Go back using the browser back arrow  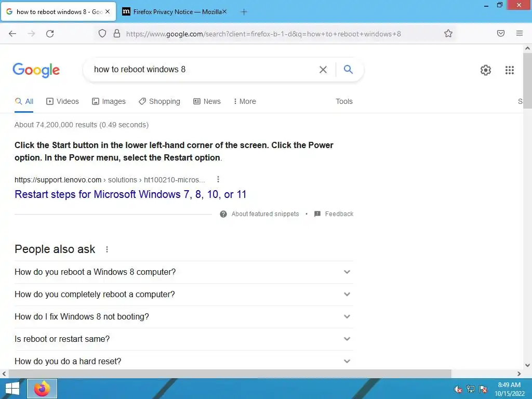[x=12, y=34]
